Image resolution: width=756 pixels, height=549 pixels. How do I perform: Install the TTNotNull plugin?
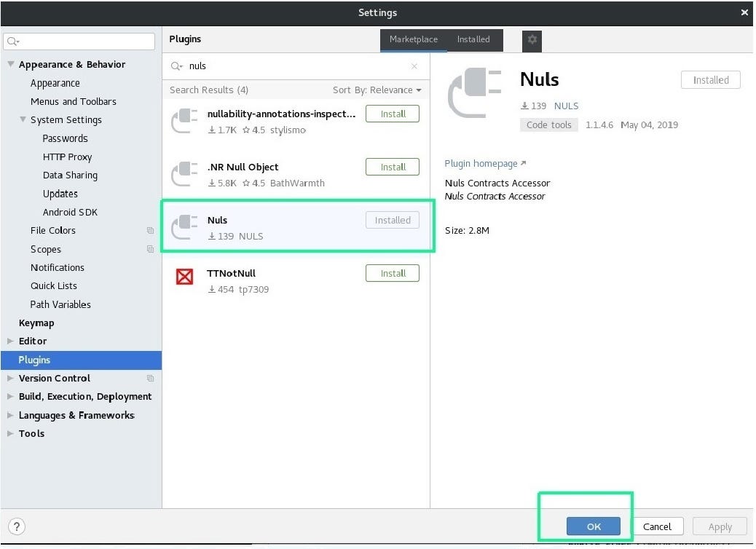393,273
